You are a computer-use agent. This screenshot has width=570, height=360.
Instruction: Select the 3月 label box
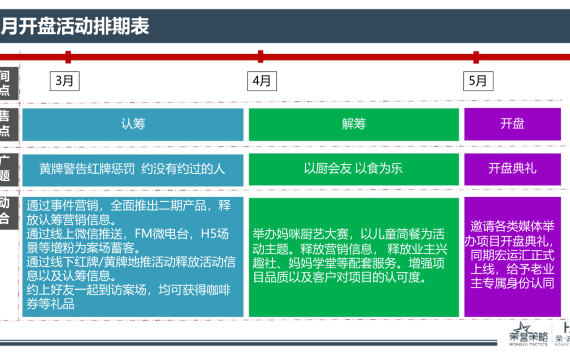click(x=65, y=81)
